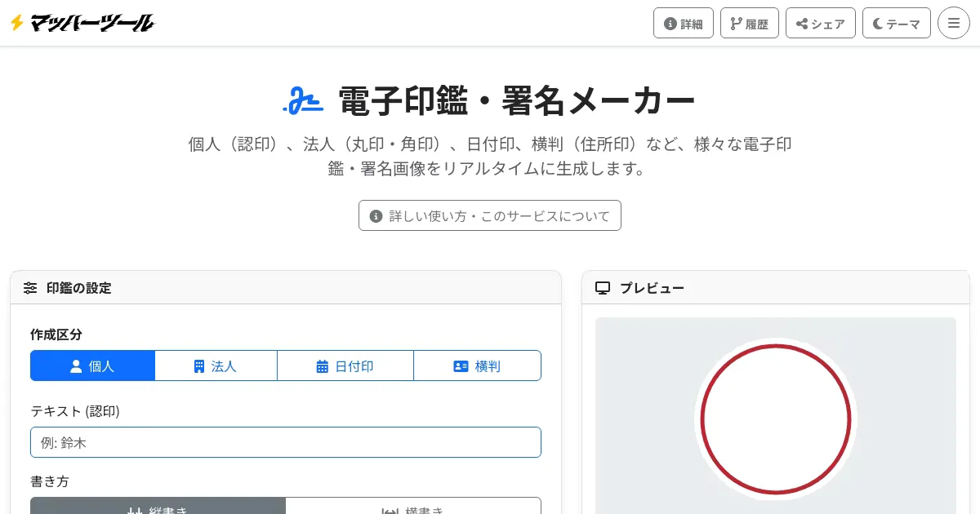Choose the 横判 stamp type tab
Screen dimensions: 980x514
click(477, 366)
